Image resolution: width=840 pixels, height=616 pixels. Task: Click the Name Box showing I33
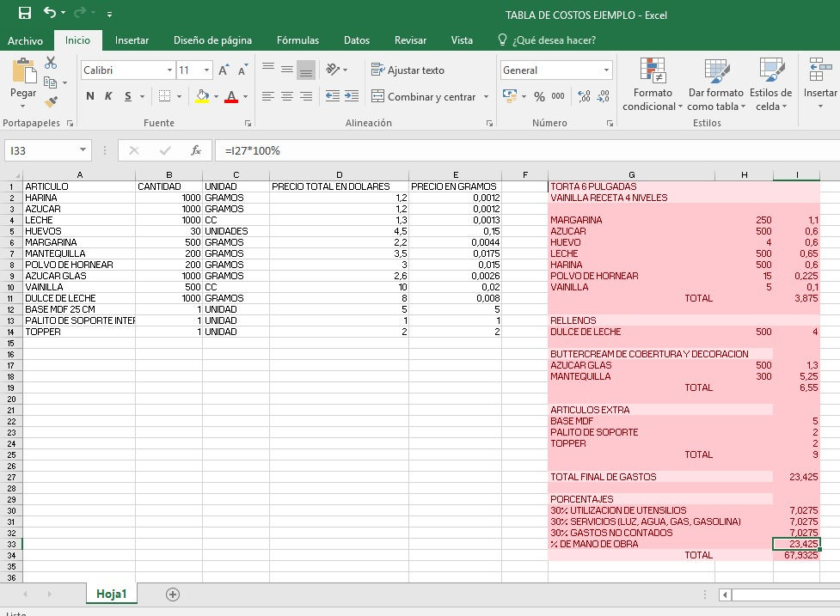click(x=41, y=150)
